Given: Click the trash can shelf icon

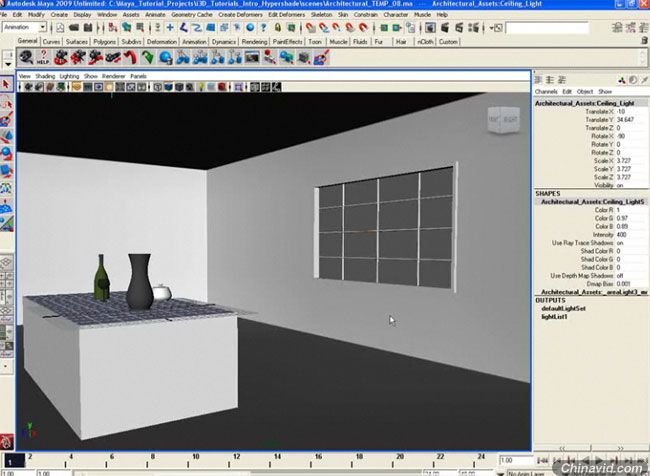Looking at the screenshot, I should click(x=644, y=41).
